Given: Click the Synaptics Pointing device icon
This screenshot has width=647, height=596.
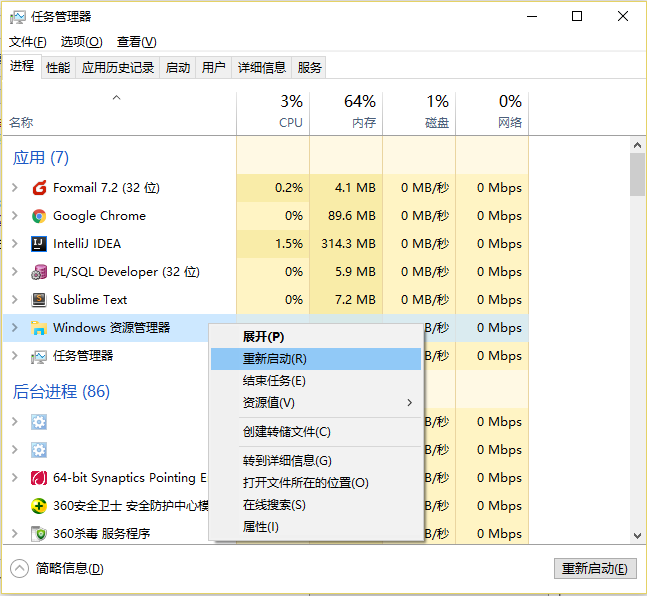Looking at the screenshot, I should pos(39,478).
